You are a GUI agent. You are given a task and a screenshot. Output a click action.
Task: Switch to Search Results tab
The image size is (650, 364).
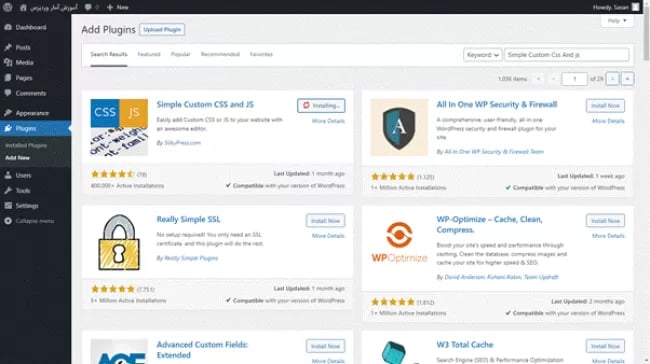[109, 54]
